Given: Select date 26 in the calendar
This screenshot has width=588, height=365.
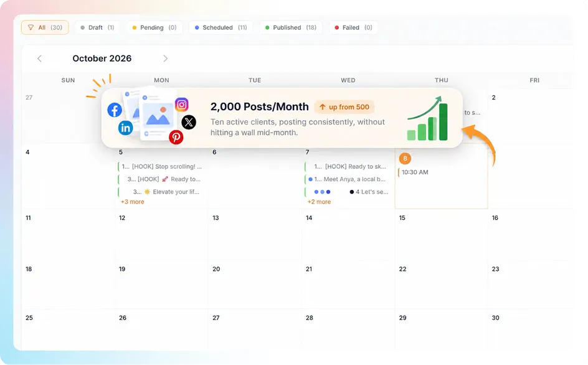Looking at the screenshot, I should (x=123, y=318).
